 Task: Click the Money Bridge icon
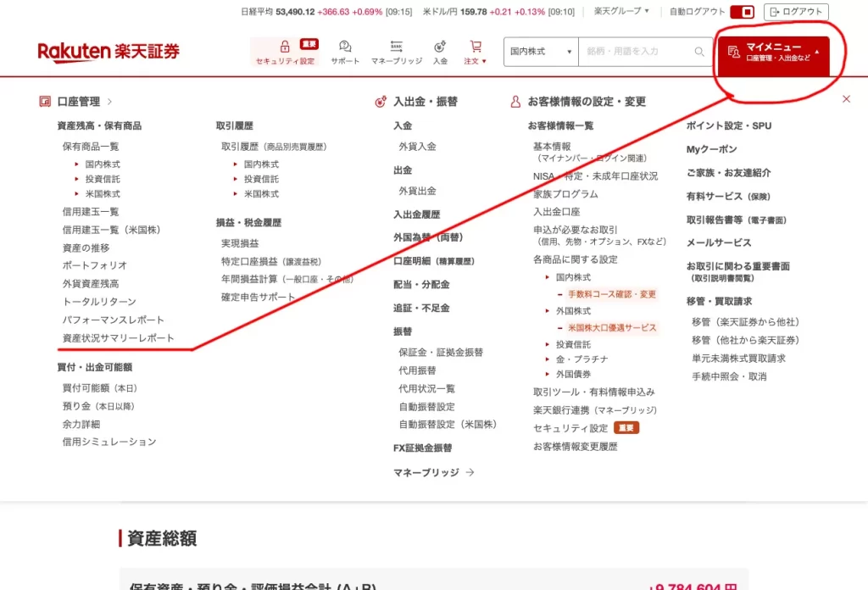pyautogui.click(x=396, y=47)
